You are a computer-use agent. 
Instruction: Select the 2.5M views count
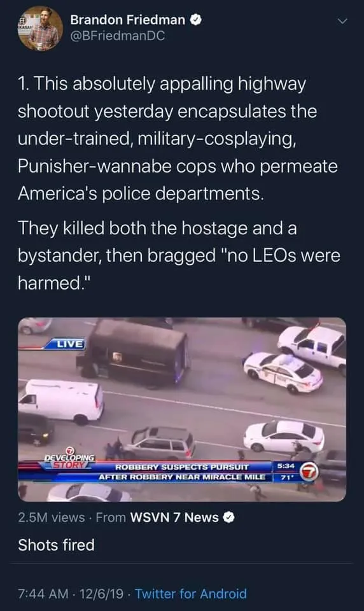51,517
